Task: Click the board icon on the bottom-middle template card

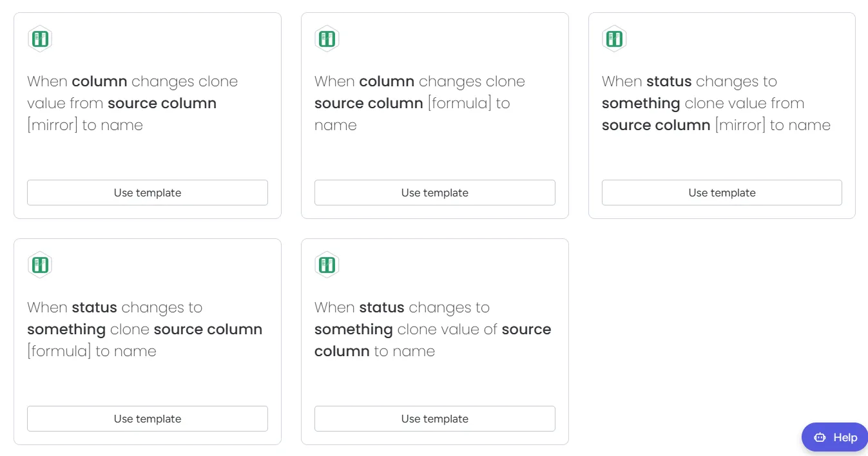Action: click(327, 264)
